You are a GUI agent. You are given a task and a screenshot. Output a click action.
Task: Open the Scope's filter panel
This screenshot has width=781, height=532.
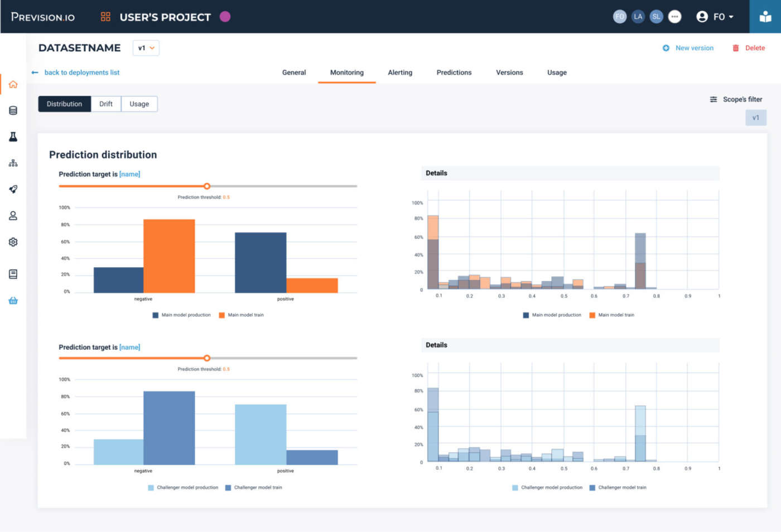(x=736, y=99)
